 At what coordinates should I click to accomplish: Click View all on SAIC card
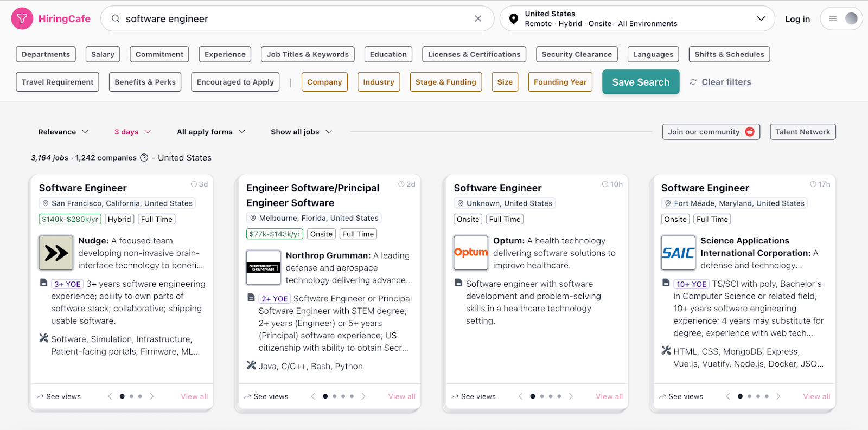[816, 396]
